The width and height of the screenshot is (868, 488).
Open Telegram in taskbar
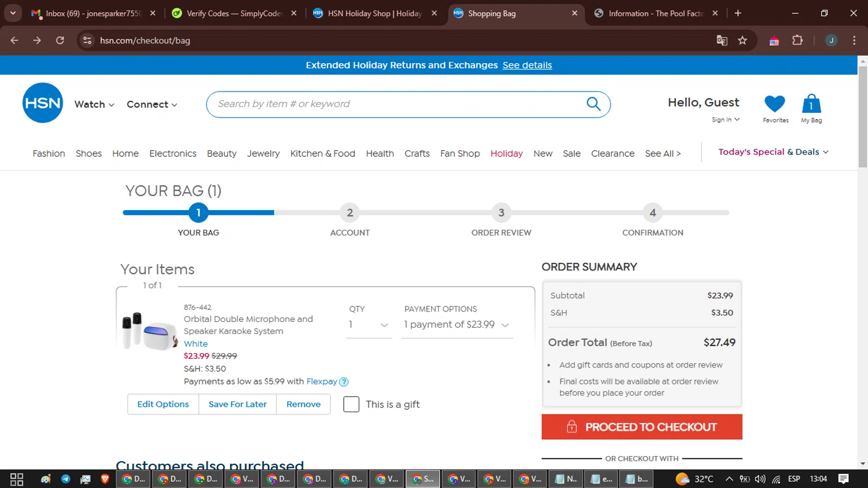pos(65,479)
